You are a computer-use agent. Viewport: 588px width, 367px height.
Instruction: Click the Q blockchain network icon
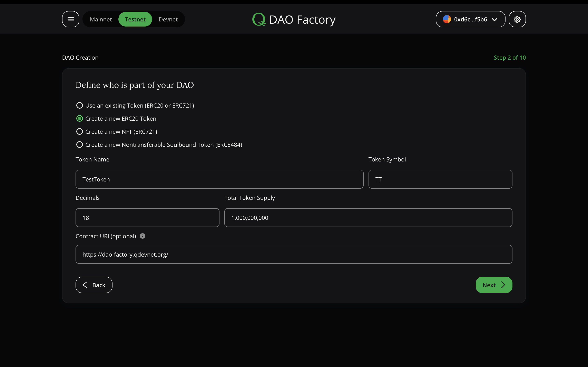coord(259,19)
